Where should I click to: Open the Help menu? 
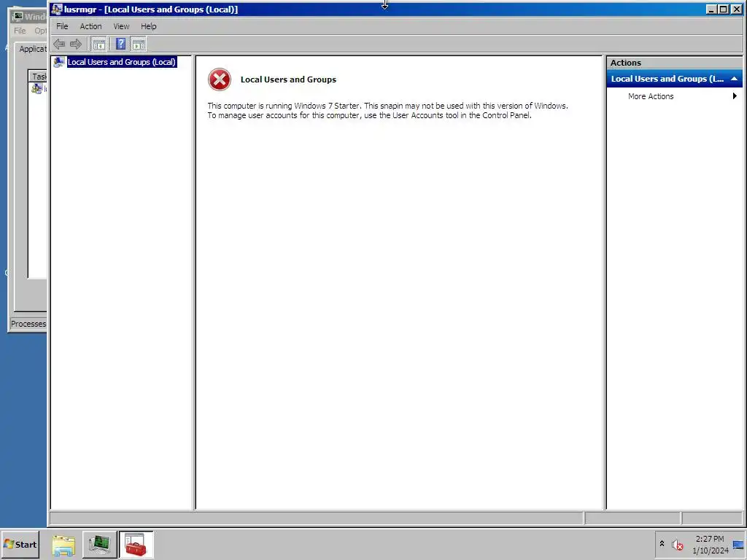[x=149, y=26]
